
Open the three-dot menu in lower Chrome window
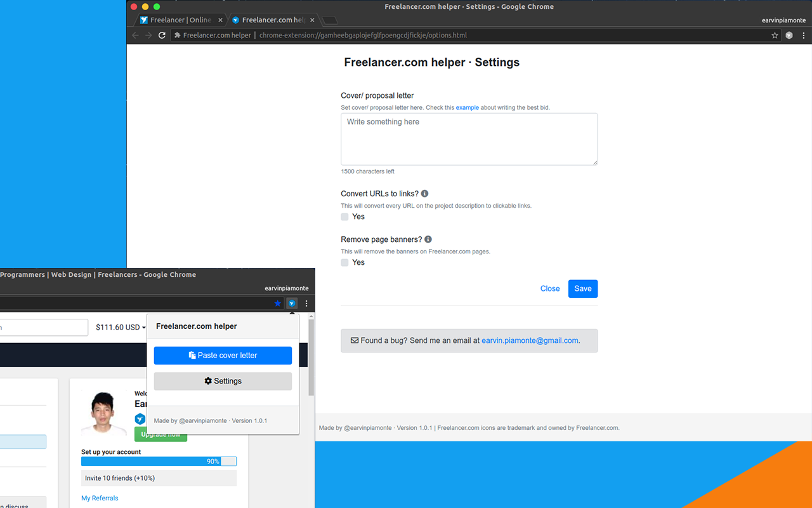point(306,304)
